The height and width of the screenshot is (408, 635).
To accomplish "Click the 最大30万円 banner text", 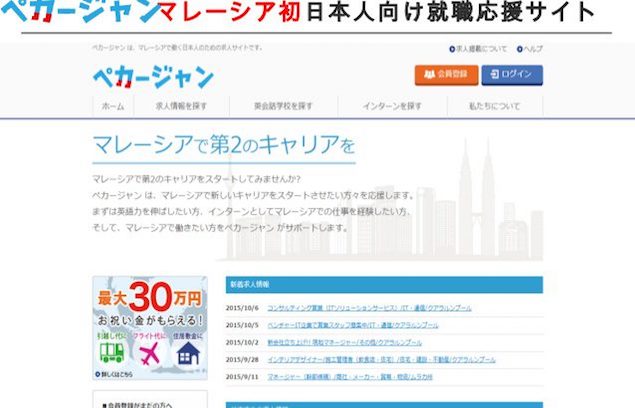I will coord(149,298).
